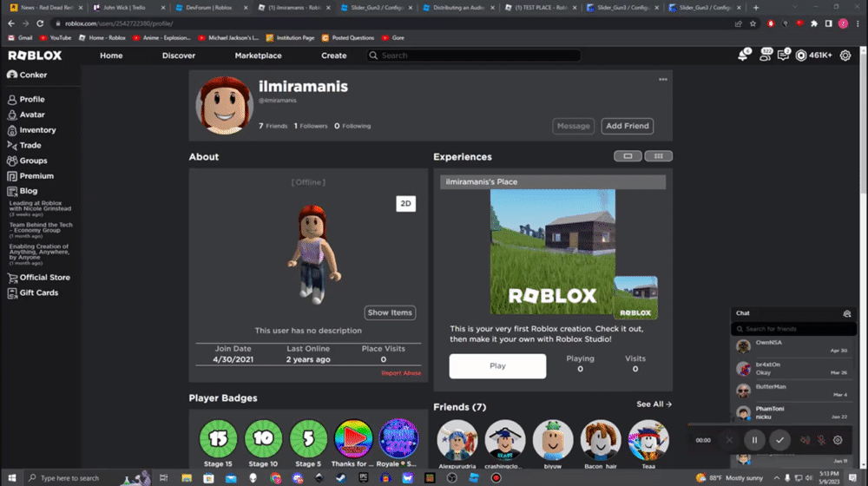
Task: Click the chat Search for friends field
Action: (793, 329)
